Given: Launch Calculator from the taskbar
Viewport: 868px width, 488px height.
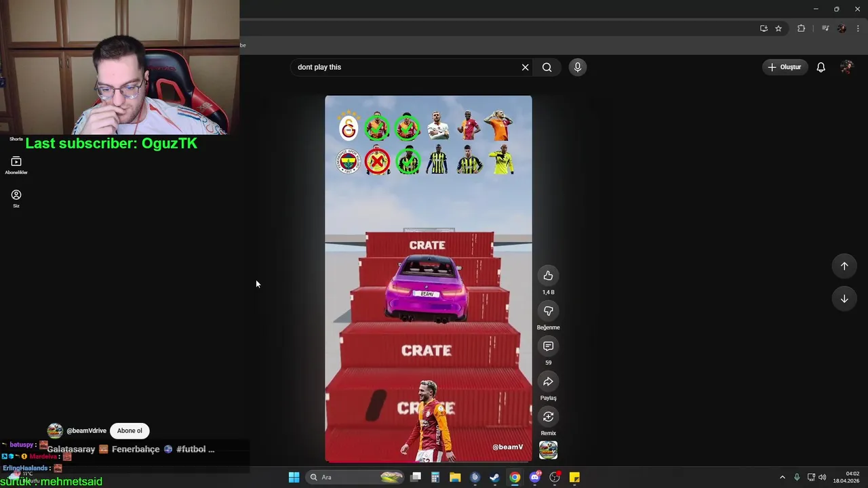Looking at the screenshot, I should [435, 477].
